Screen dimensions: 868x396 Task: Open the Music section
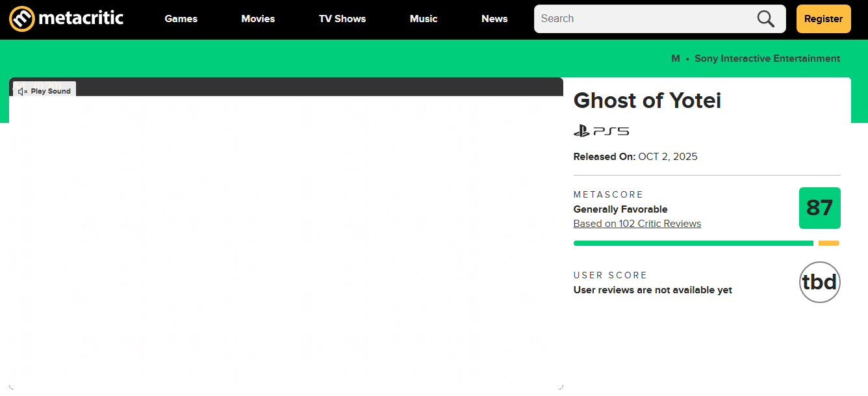[x=424, y=19]
